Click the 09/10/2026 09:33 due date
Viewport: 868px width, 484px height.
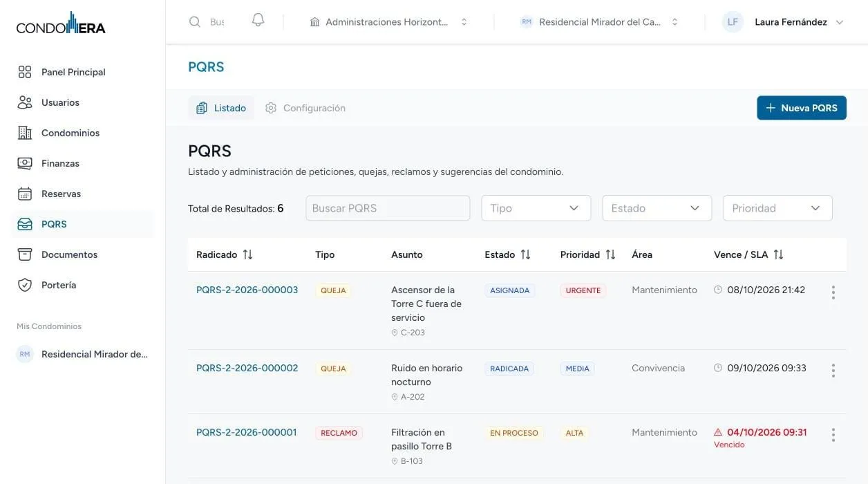[766, 368]
